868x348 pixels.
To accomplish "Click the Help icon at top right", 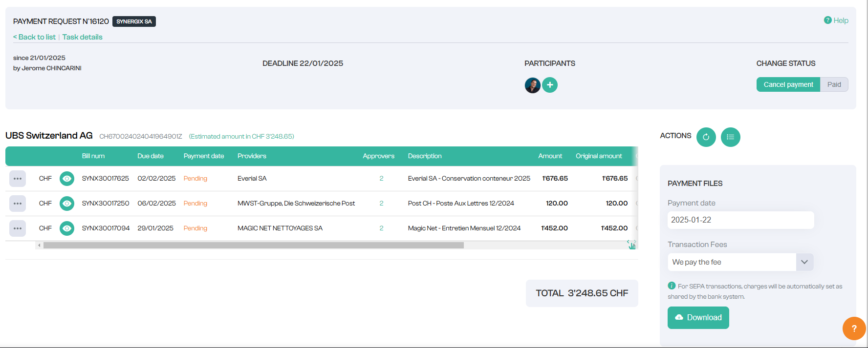I will coord(827,20).
